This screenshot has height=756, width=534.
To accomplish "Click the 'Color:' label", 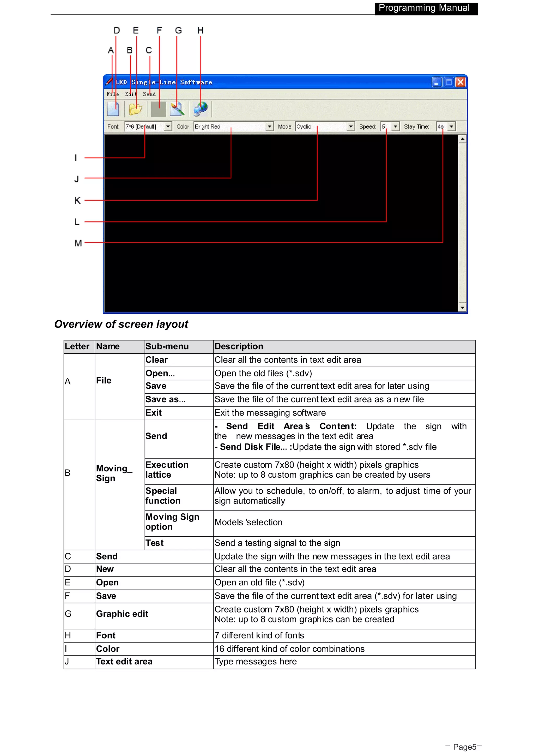I will [184, 127].
